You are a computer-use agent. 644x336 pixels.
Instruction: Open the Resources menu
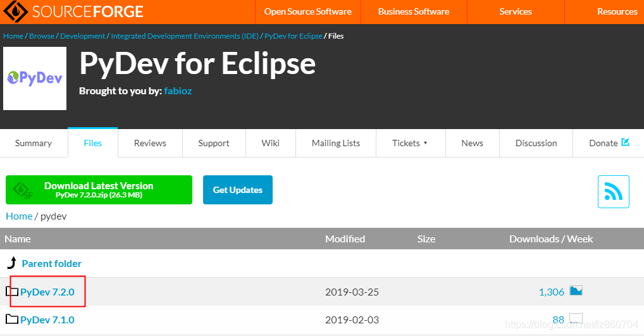click(x=617, y=11)
